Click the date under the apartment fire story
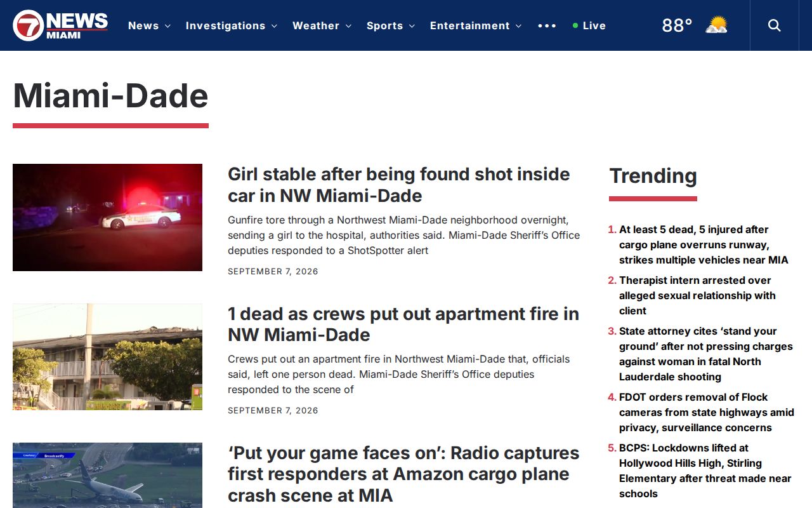 pos(273,411)
